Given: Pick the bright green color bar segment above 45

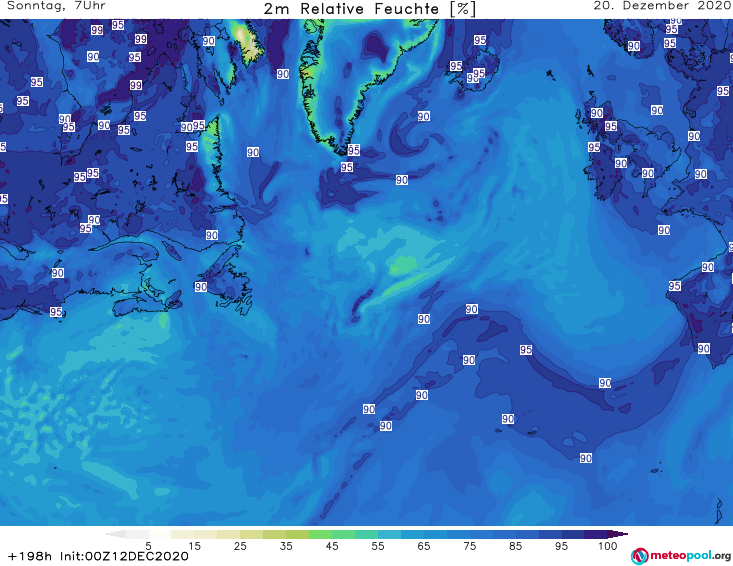Looking at the screenshot, I should pyautogui.click(x=320, y=534).
